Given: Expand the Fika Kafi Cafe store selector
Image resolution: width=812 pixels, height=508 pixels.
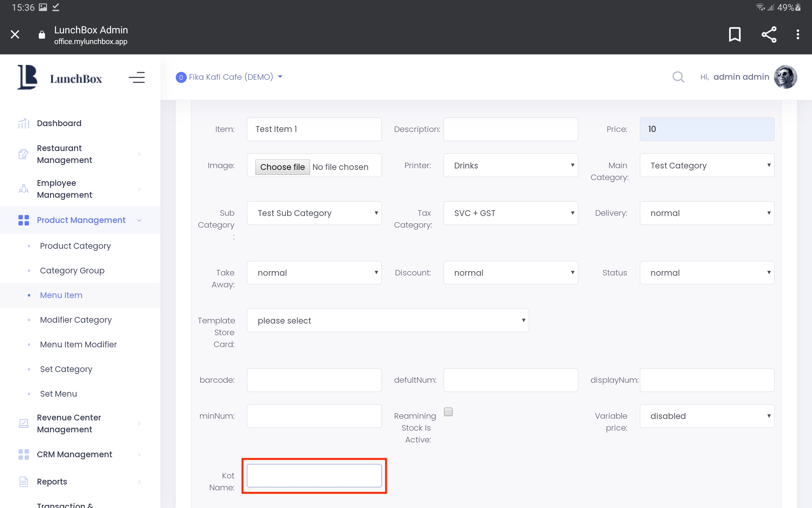Looking at the screenshot, I should 230,77.
